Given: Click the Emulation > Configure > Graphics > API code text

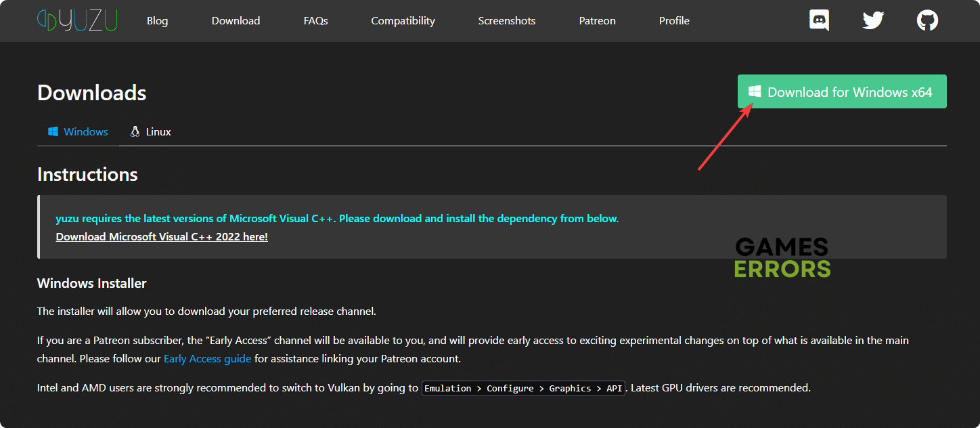Looking at the screenshot, I should click(523, 389).
